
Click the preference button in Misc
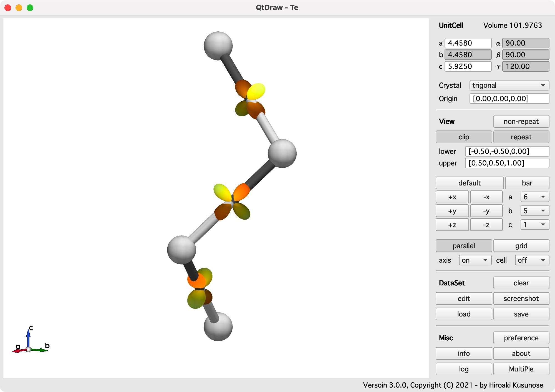click(521, 338)
